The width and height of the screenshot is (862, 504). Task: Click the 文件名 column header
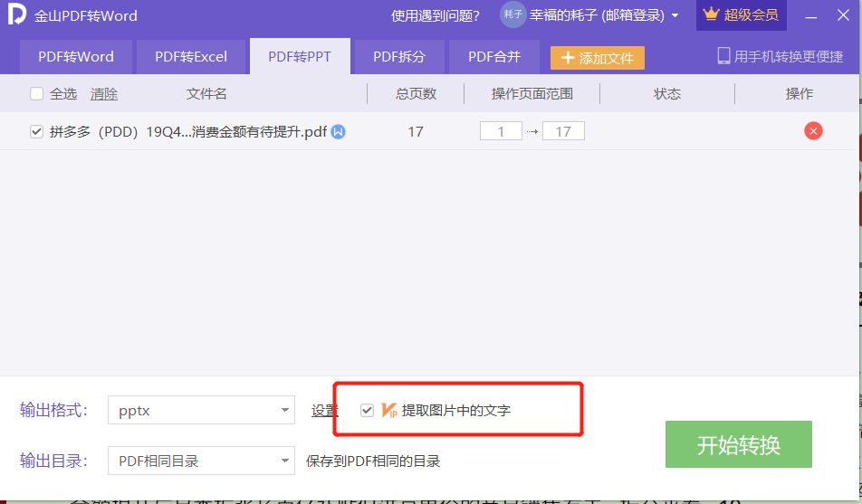[206, 94]
